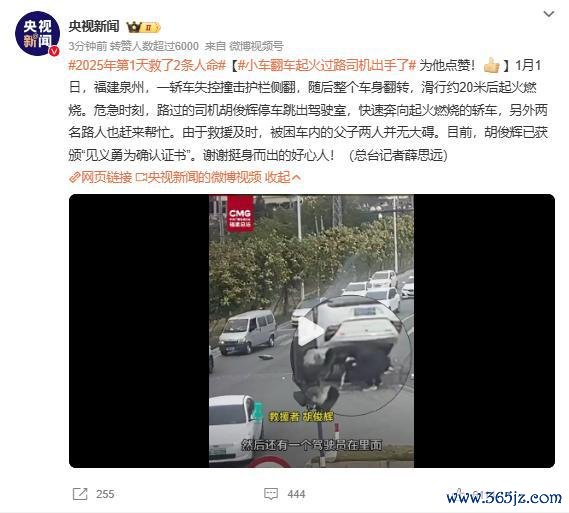The width and height of the screenshot is (569, 513).
Task: Click the repost share icon beside 255
Action: [x=80, y=494]
